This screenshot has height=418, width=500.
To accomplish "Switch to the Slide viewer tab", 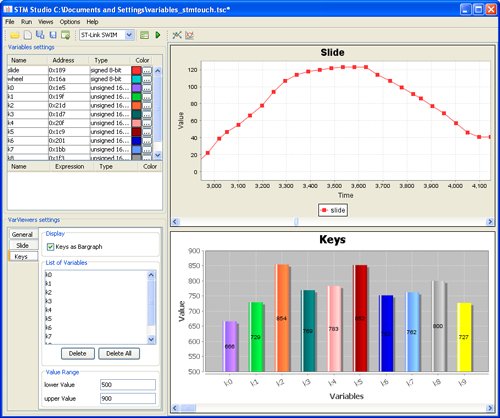I will coord(22,246).
